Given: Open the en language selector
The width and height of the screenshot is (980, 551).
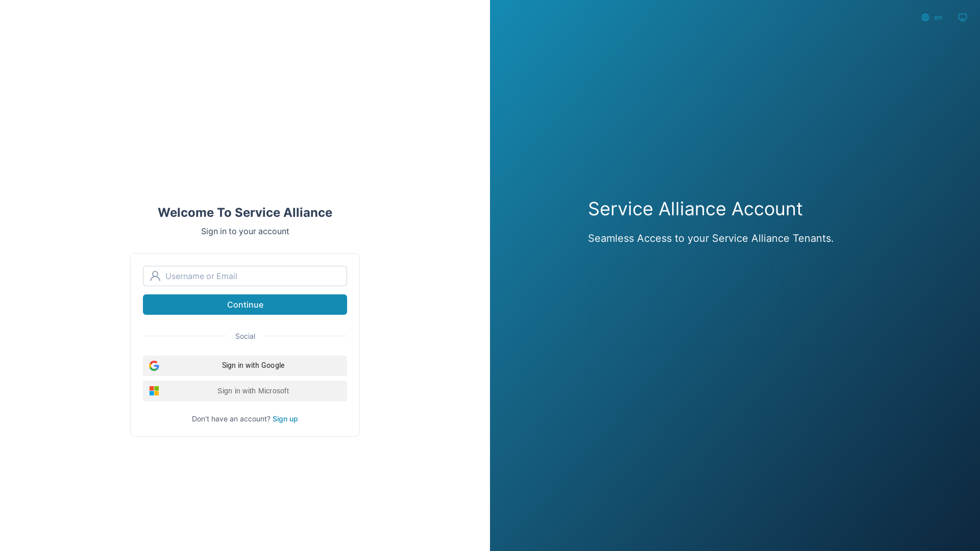Looking at the screenshot, I should (932, 17).
